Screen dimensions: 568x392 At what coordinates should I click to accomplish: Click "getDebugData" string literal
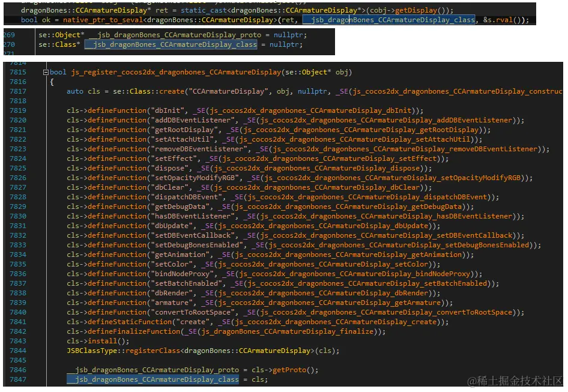point(180,207)
